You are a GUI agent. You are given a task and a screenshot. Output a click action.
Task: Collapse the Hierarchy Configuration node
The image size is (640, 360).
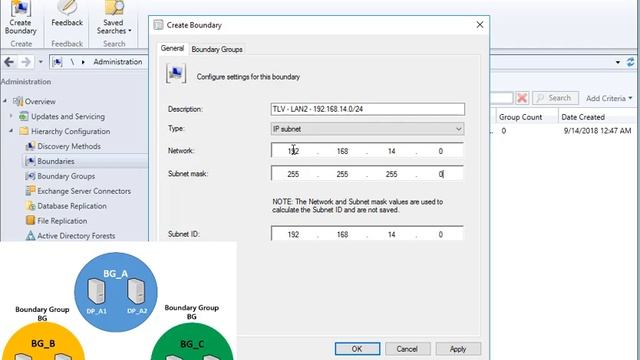click(11, 131)
